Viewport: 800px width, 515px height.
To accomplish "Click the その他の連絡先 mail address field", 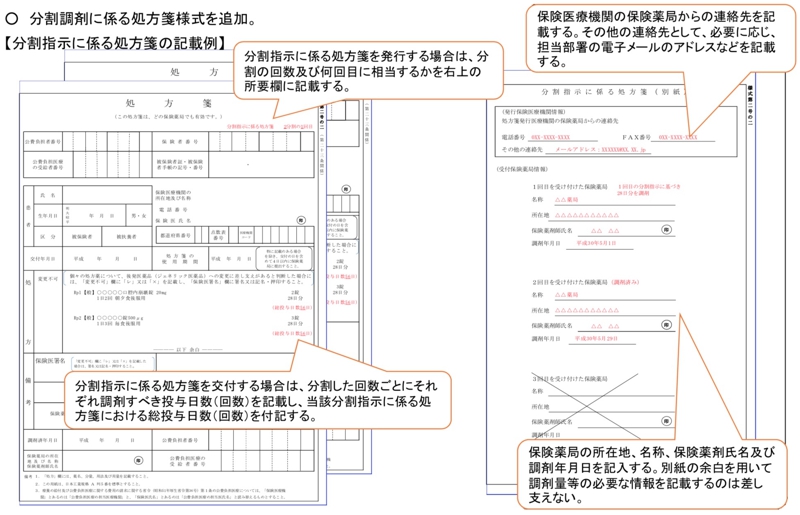I will coord(600,150).
